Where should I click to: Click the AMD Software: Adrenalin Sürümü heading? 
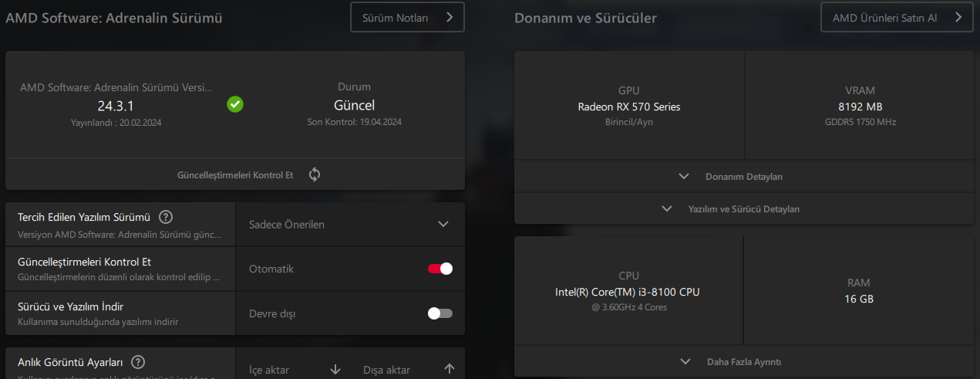114,18
